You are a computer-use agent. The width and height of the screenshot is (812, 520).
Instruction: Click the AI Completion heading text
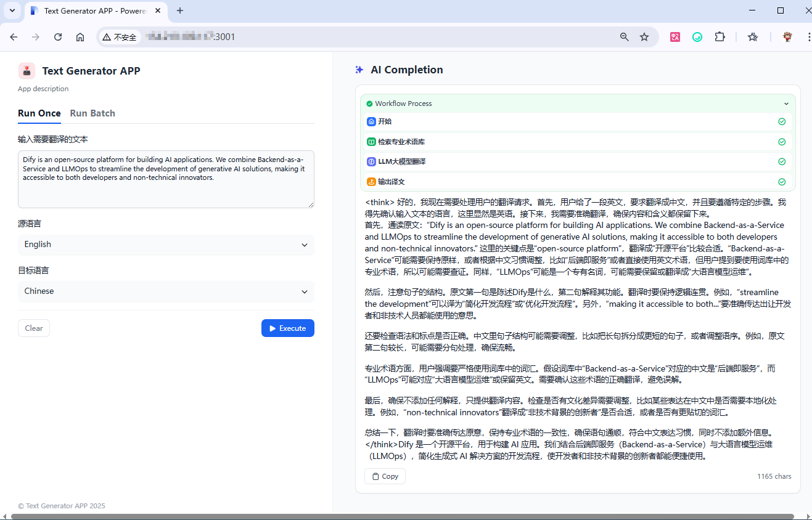pos(407,70)
